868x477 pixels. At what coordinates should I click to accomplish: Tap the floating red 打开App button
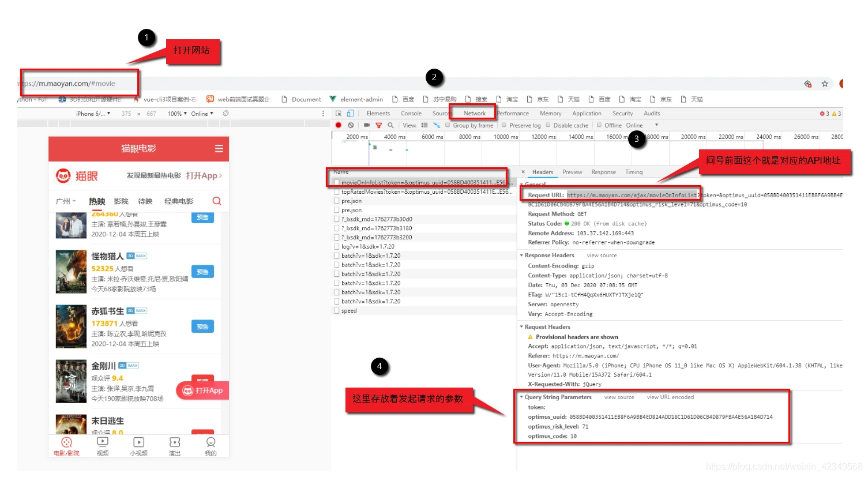coord(202,390)
